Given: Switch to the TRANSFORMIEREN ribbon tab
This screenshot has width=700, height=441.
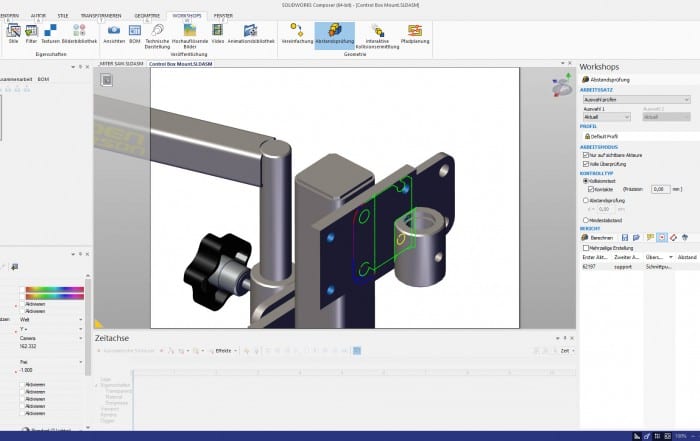Looking at the screenshot, I should (x=101, y=16).
